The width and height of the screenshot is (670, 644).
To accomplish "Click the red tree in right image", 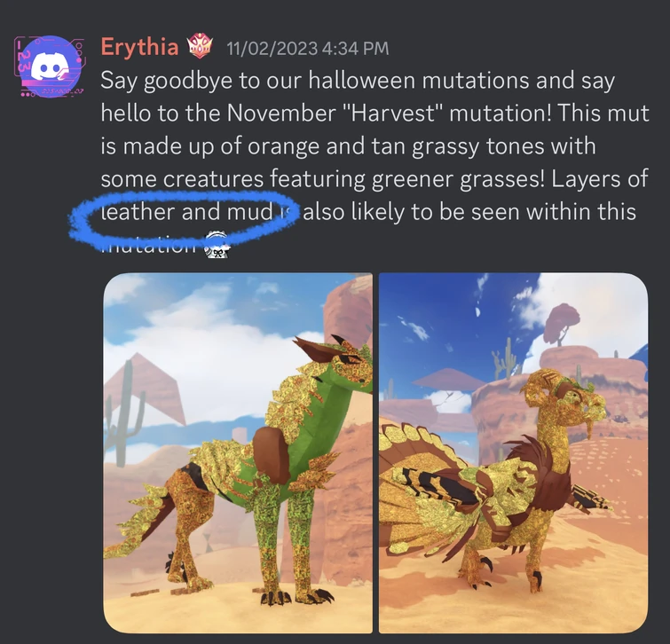I will coord(562,323).
